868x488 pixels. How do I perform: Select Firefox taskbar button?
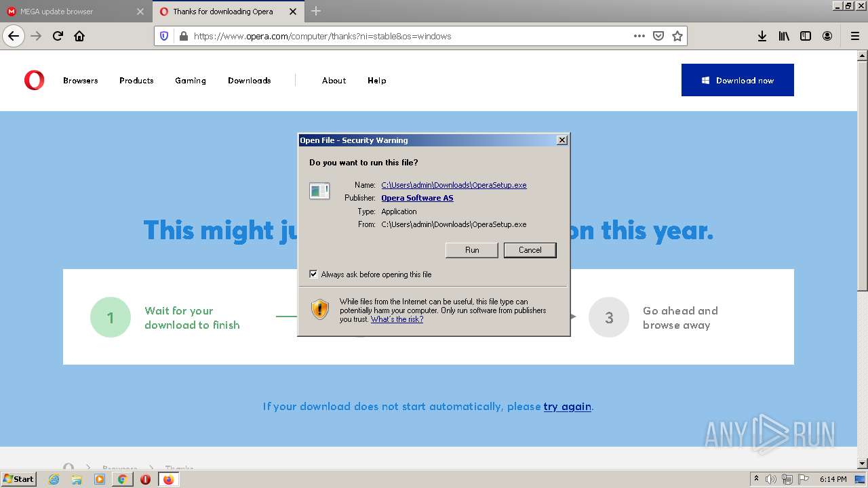pos(168,479)
